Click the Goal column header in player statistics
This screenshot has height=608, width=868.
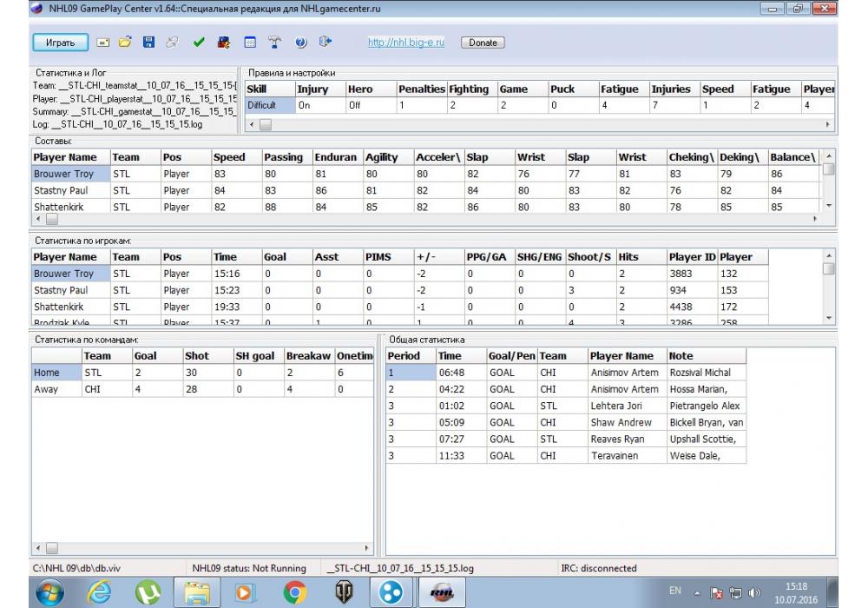coord(275,257)
